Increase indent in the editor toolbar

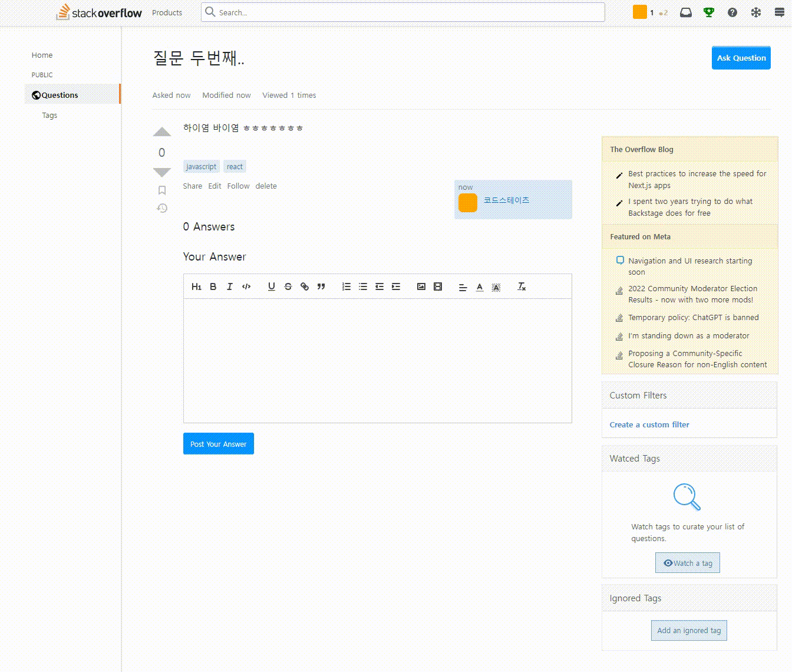tap(396, 286)
